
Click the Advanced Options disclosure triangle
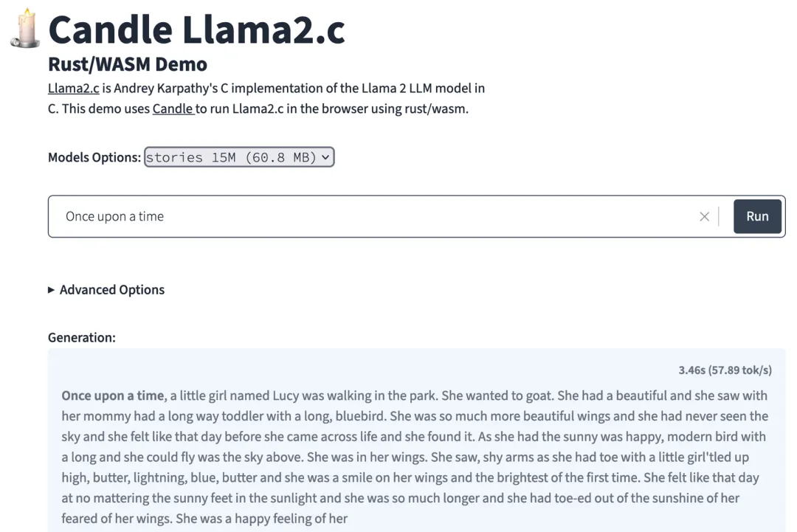[x=52, y=290]
